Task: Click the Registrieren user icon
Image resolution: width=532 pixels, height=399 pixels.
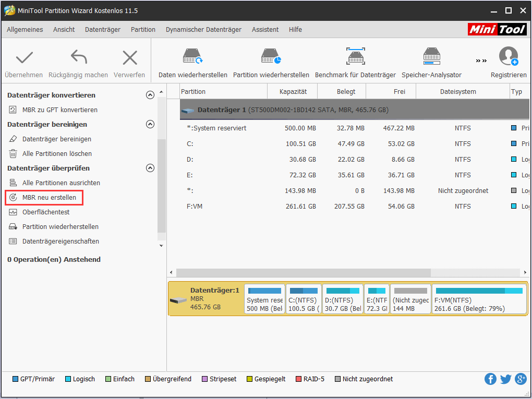Action: click(x=509, y=56)
